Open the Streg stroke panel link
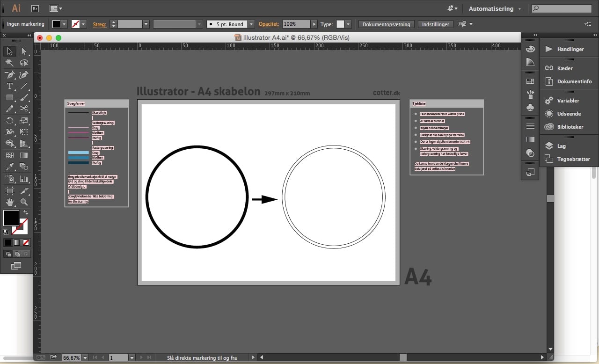Image resolution: width=599 pixels, height=364 pixels. pyautogui.click(x=100, y=24)
